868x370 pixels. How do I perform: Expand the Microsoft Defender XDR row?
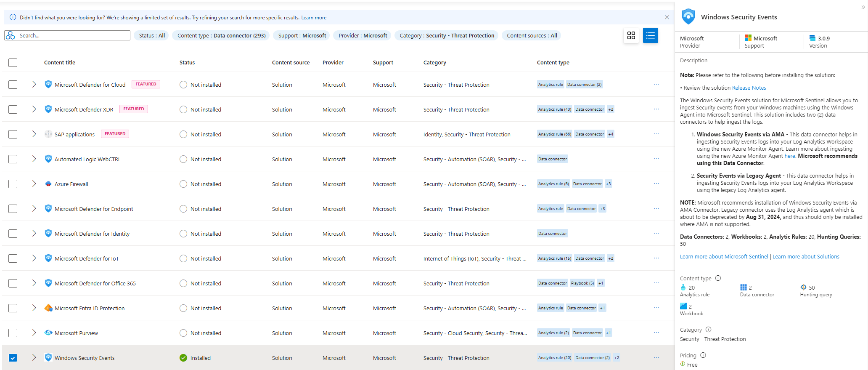tap(34, 109)
